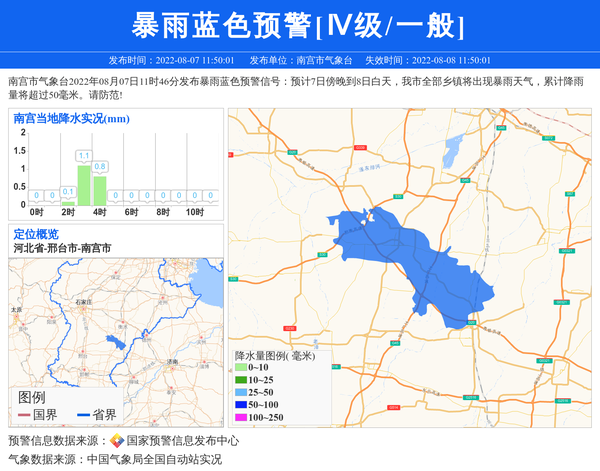Click the small blue region on overview map
This screenshot has width=600, height=471.
click(117, 345)
